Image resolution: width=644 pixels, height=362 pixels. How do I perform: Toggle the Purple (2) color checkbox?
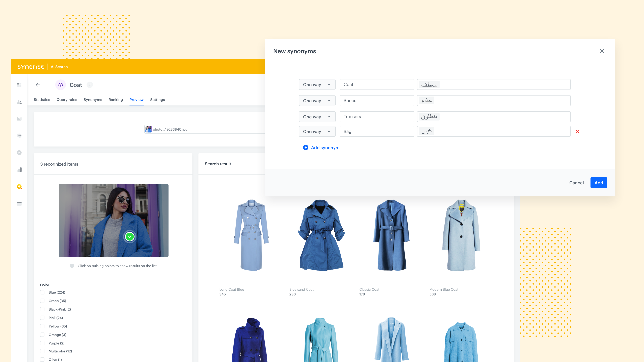pos(42,343)
